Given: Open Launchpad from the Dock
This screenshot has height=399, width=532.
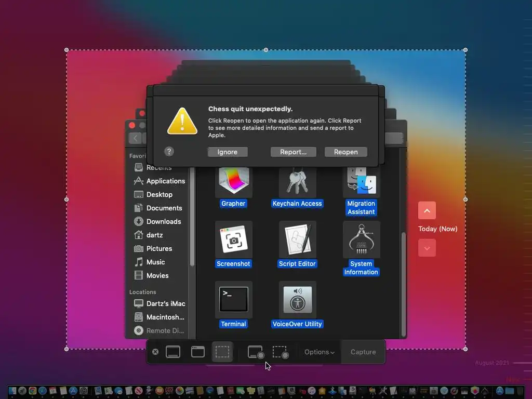Looking at the screenshot, I should pos(22,391).
